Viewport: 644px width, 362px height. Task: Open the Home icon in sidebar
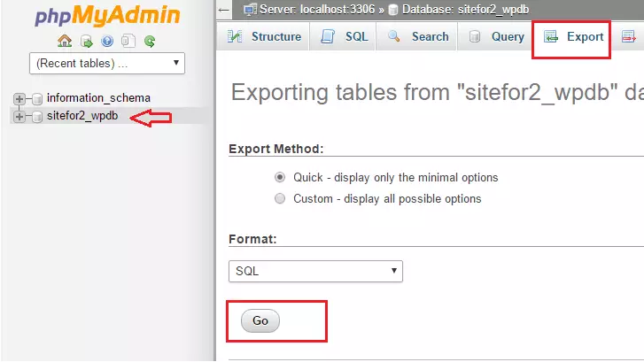tap(65, 41)
